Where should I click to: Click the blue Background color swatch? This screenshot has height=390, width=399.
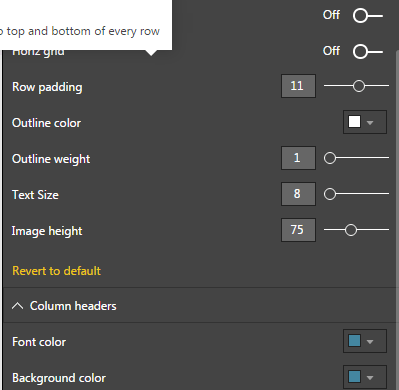click(354, 377)
